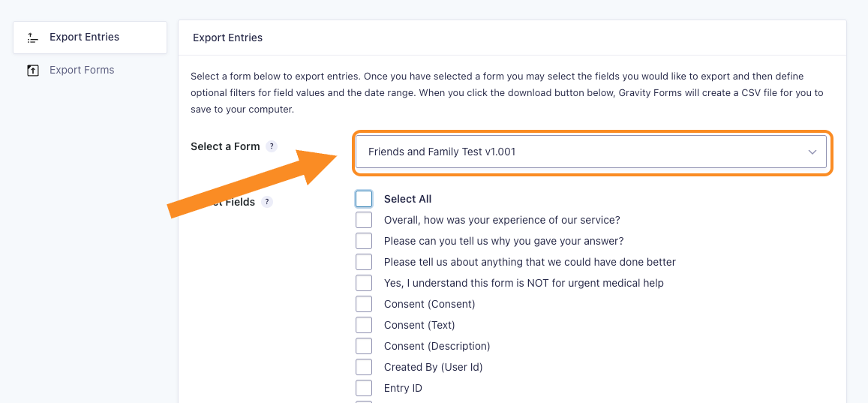868x403 pixels.
Task: Tick the 'Overall, how was your experience' checkbox
Action: [x=364, y=220]
